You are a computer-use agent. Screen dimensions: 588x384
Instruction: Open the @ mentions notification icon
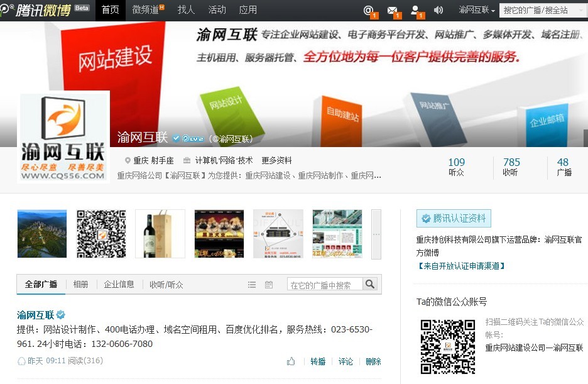369,10
